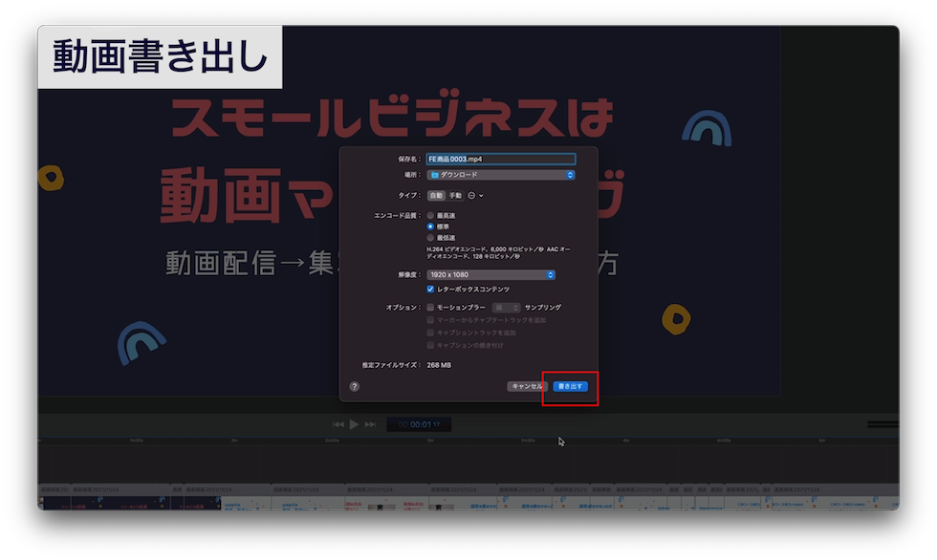
Task: Expand the chevron next to the ⊖ icon
Action: pyautogui.click(x=481, y=196)
